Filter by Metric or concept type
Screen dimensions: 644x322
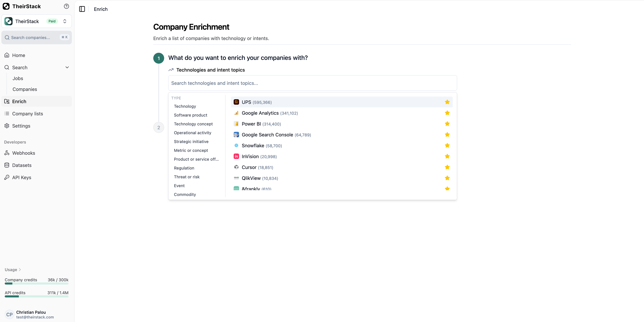click(191, 150)
